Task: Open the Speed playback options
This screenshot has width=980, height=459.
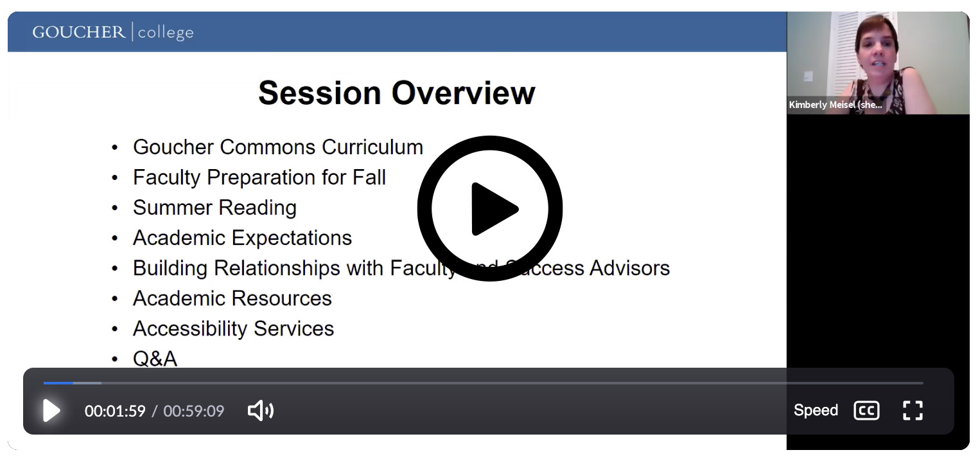Action: (x=816, y=410)
